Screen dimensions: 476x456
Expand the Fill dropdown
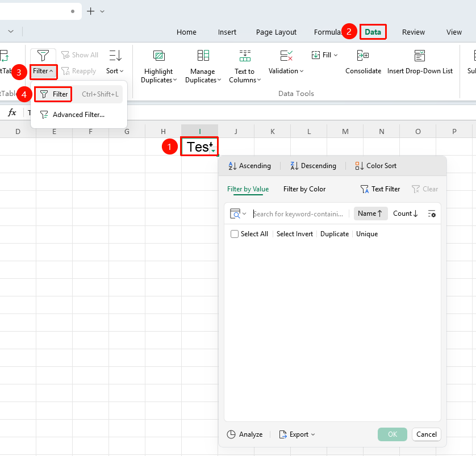336,55
